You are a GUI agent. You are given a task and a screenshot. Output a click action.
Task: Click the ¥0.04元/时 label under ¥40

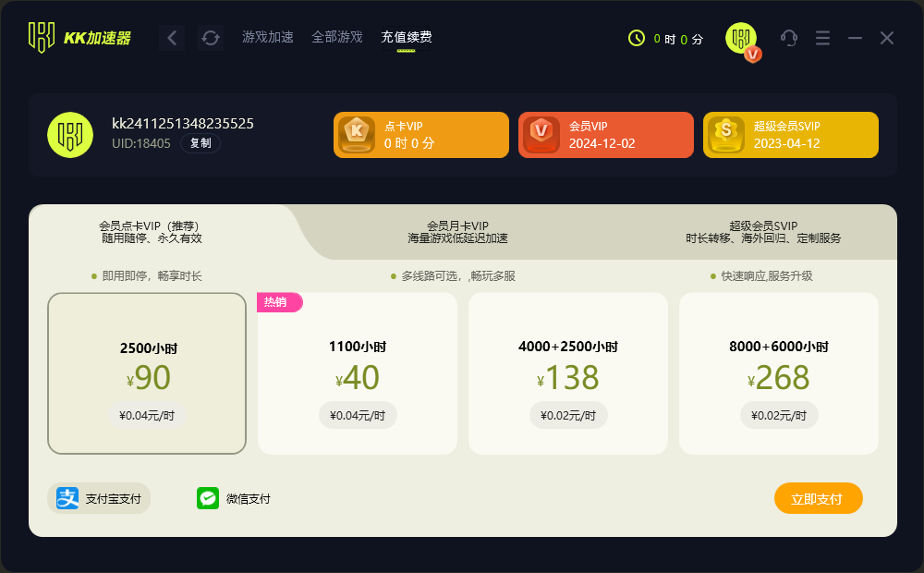click(358, 416)
